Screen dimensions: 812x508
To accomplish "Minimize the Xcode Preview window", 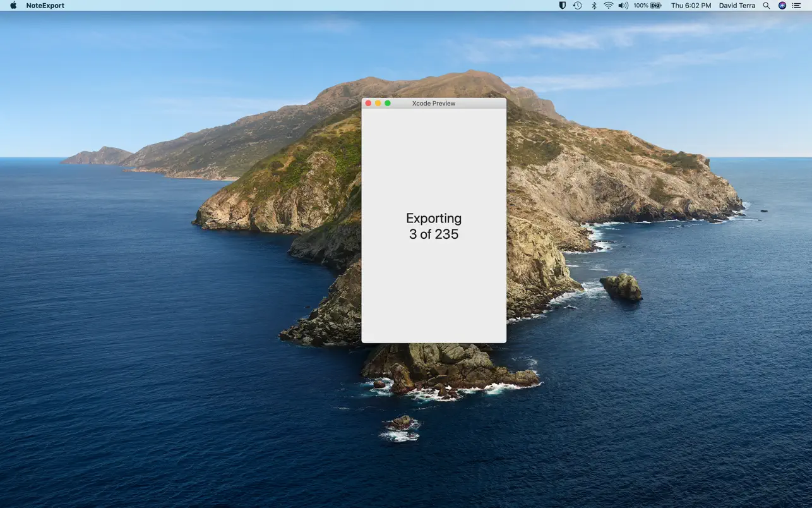I will coord(378,102).
